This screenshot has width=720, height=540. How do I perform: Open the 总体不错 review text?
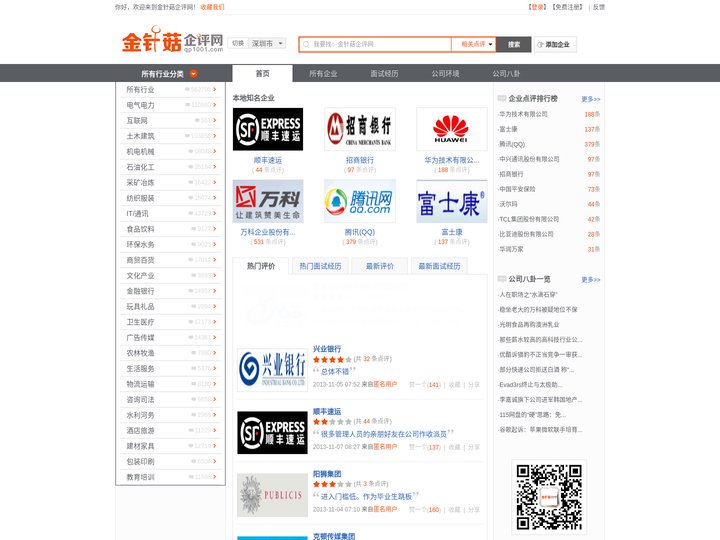[x=335, y=371]
